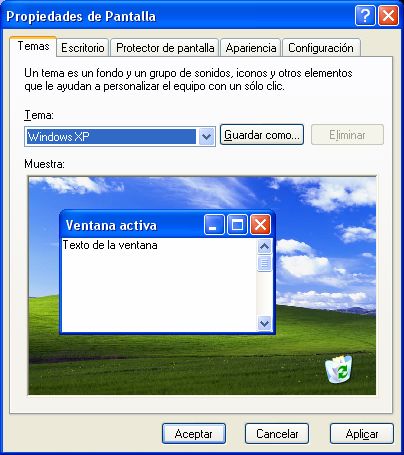Select the Temas tab

click(33, 46)
